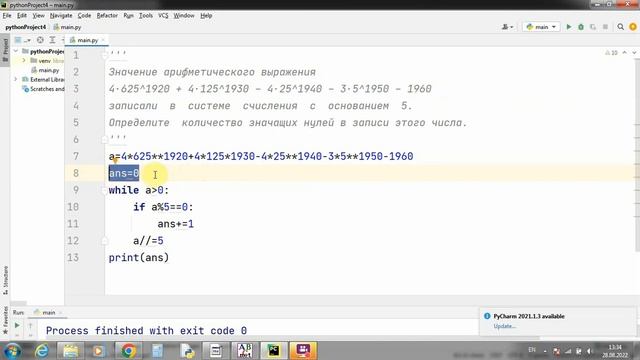Toggle the Structure tool window side tab

[5, 280]
